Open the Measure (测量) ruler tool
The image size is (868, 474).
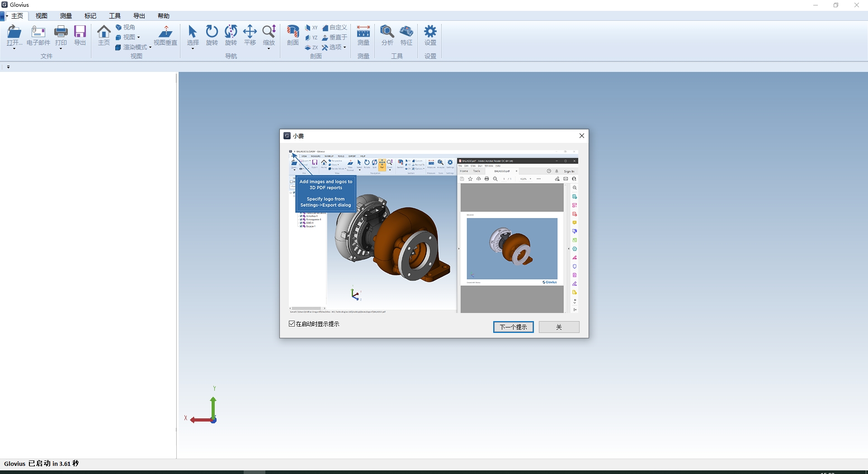pyautogui.click(x=363, y=33)
